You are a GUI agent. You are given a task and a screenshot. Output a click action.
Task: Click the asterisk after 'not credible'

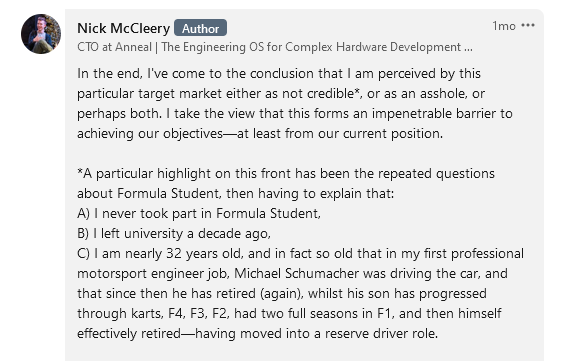pos(357,91)
